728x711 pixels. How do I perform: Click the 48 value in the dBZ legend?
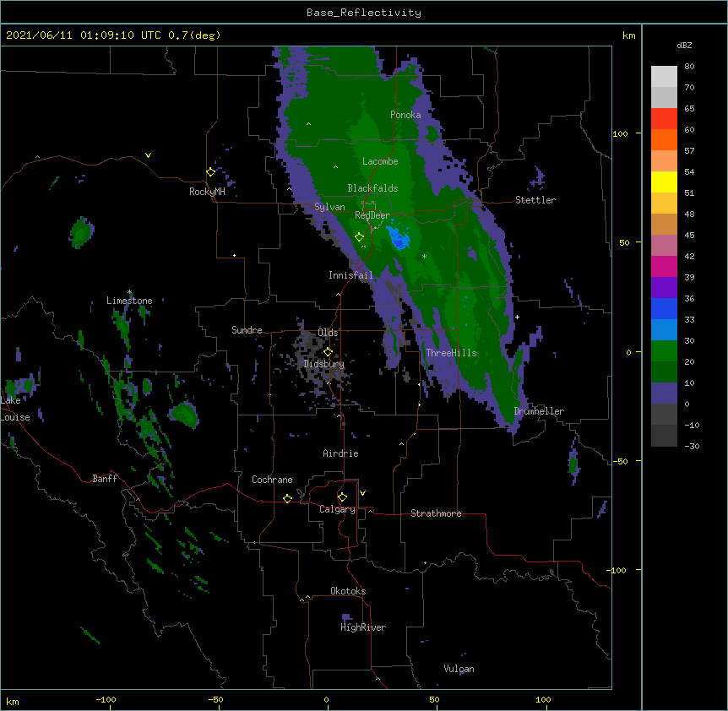(x=689, y=214)
